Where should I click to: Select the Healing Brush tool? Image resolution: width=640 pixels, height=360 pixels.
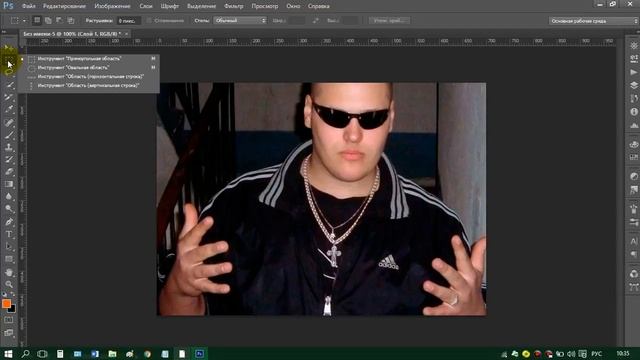[x=9, y=122]
